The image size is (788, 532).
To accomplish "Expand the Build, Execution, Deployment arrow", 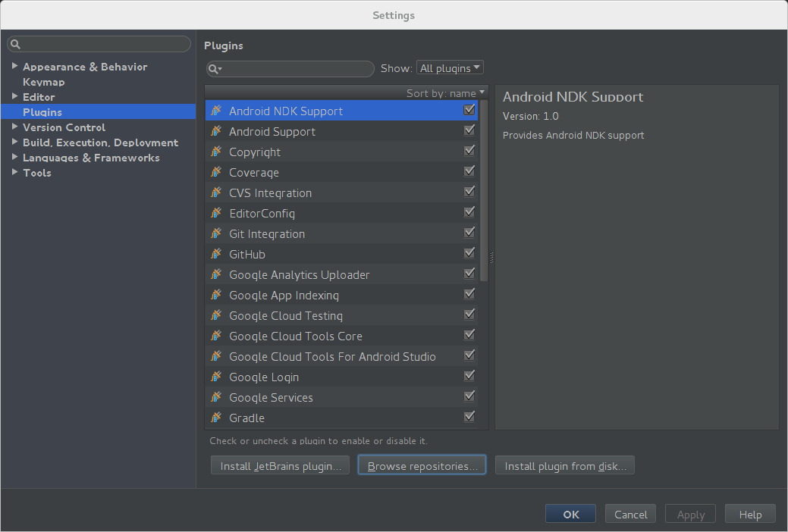I will (14, 142).
